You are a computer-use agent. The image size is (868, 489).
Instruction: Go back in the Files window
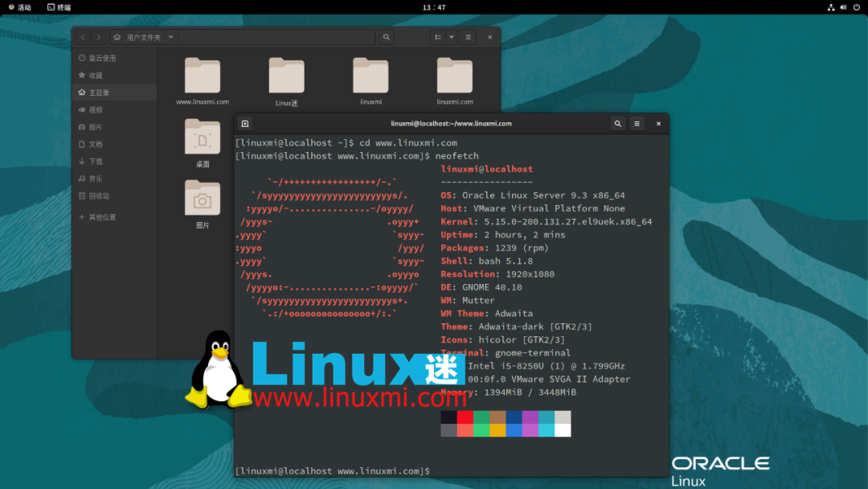coord(83,37)
